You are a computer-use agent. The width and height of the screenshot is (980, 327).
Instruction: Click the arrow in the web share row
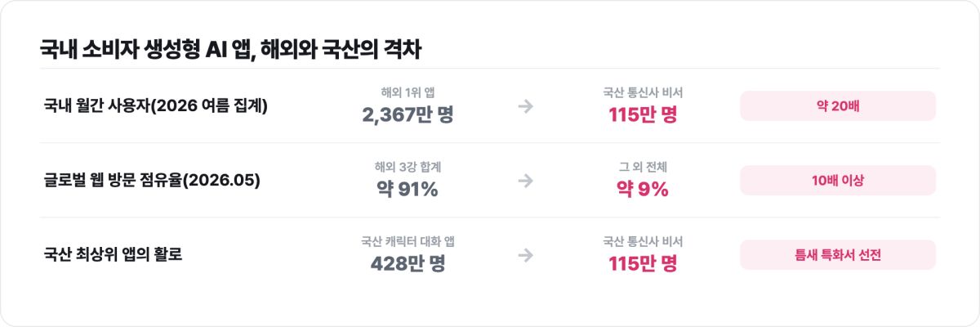[526, 181]
